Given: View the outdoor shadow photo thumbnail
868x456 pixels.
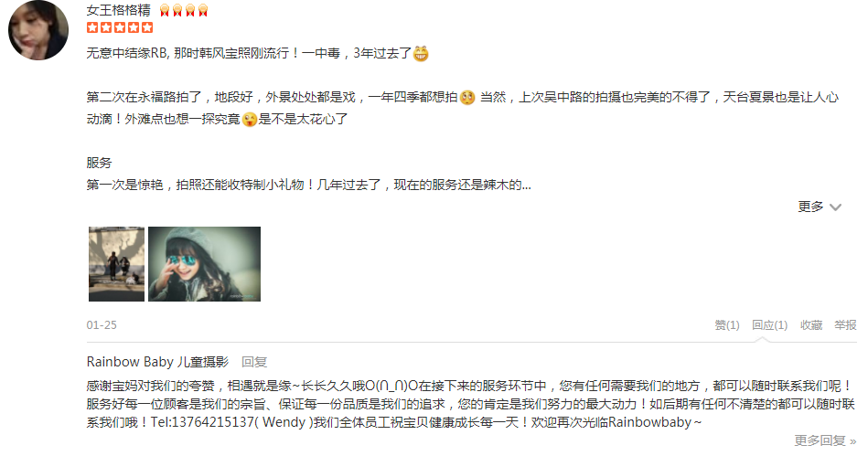Looking at the screenshot, I should pos(116,264).
